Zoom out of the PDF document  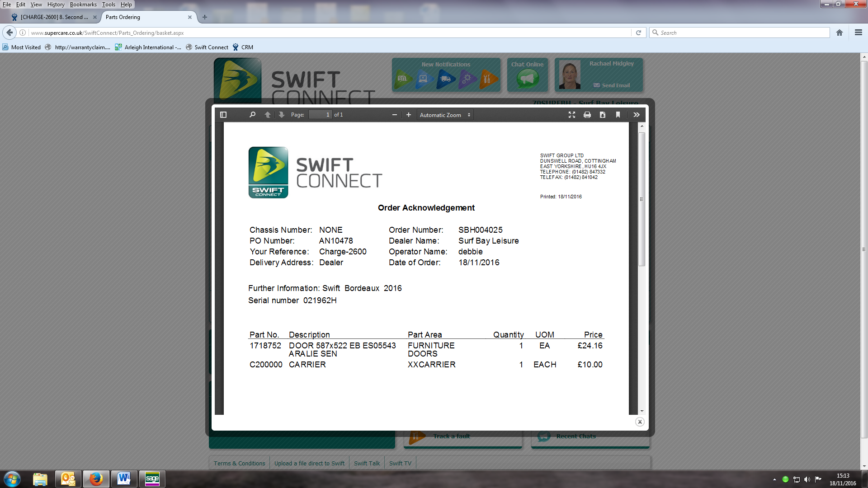tap(394, 115)
